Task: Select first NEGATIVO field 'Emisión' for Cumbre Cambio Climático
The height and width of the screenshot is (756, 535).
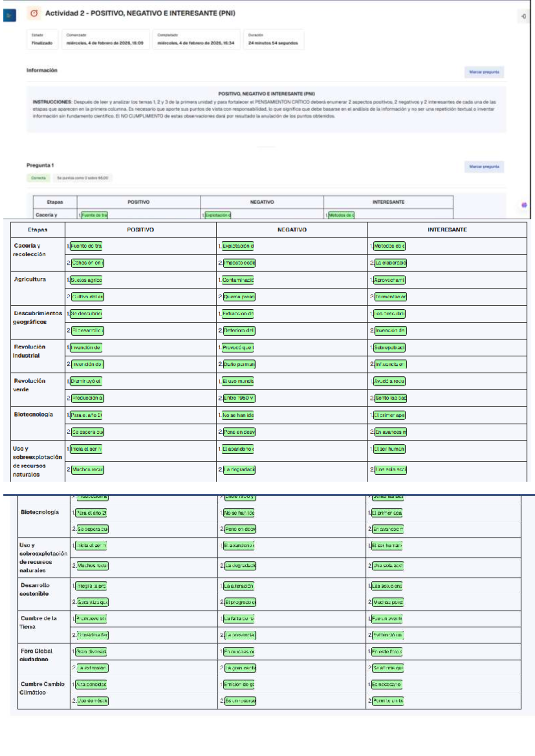Action: (239, 684)
